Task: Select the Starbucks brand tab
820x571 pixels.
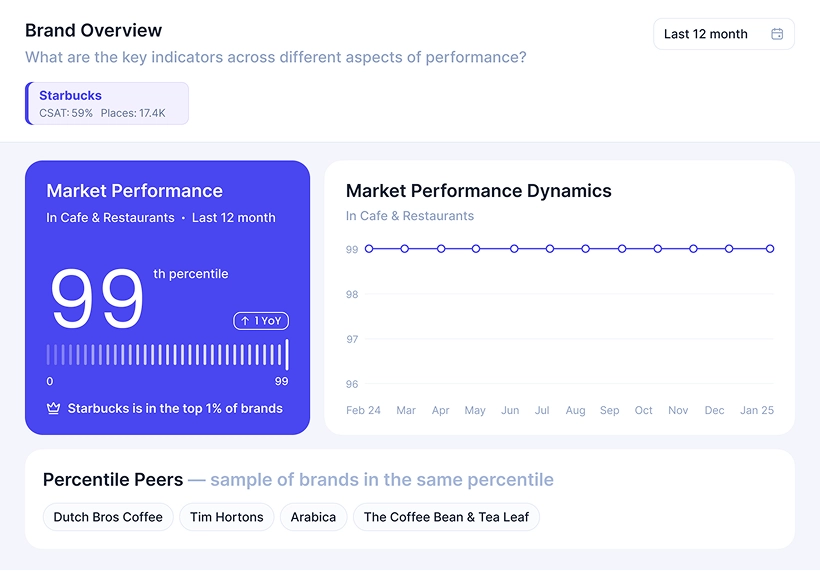Action: tap(108, 104)
